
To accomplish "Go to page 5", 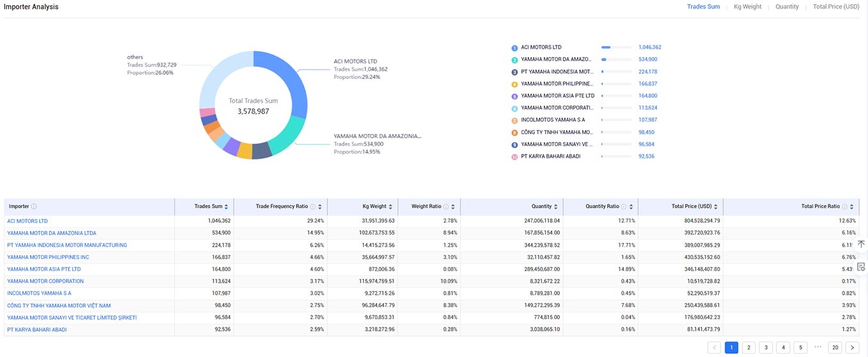I will 800,347.
